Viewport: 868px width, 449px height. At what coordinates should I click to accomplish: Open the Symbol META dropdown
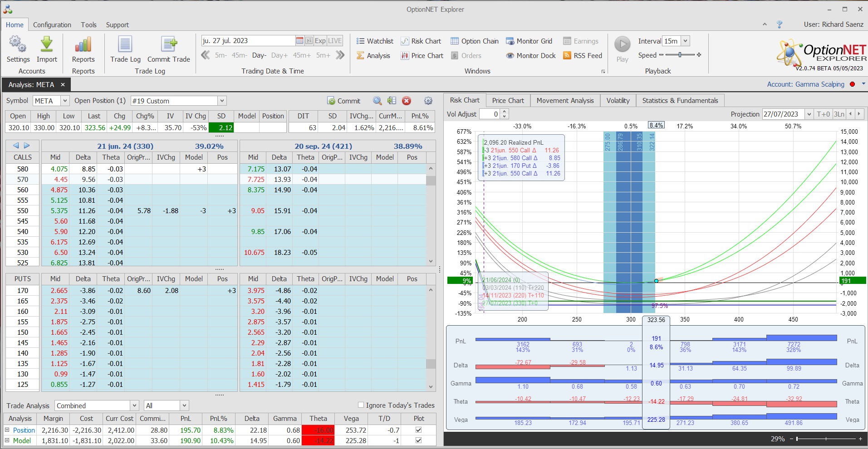(65, 101)
